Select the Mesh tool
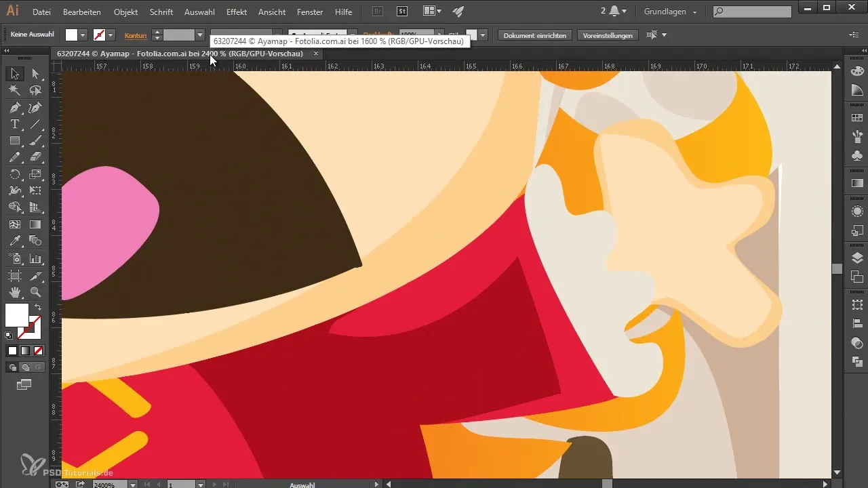The height and width of the screenshot is (488, 868). [14, 224]
